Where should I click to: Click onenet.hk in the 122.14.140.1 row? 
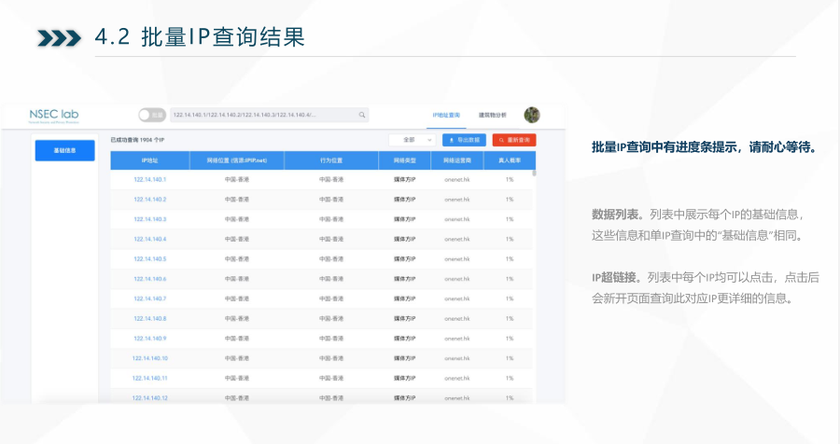tap(457, 179)
